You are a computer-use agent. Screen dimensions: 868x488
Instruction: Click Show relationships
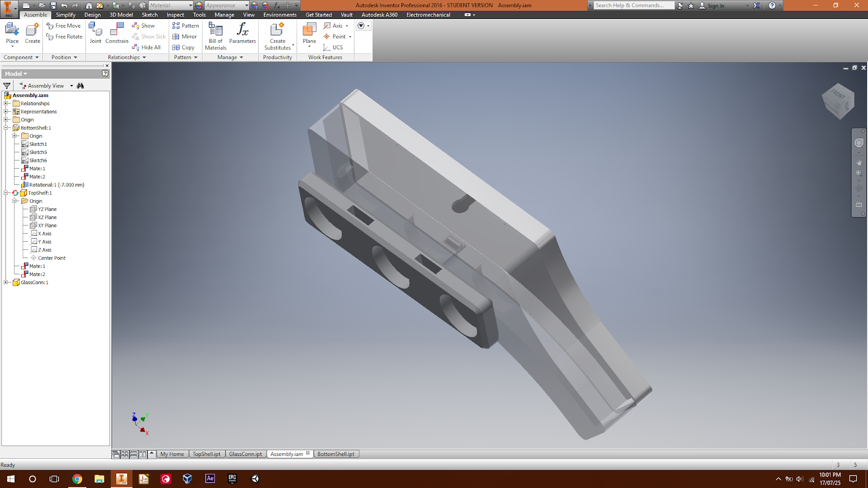[143, 25]
